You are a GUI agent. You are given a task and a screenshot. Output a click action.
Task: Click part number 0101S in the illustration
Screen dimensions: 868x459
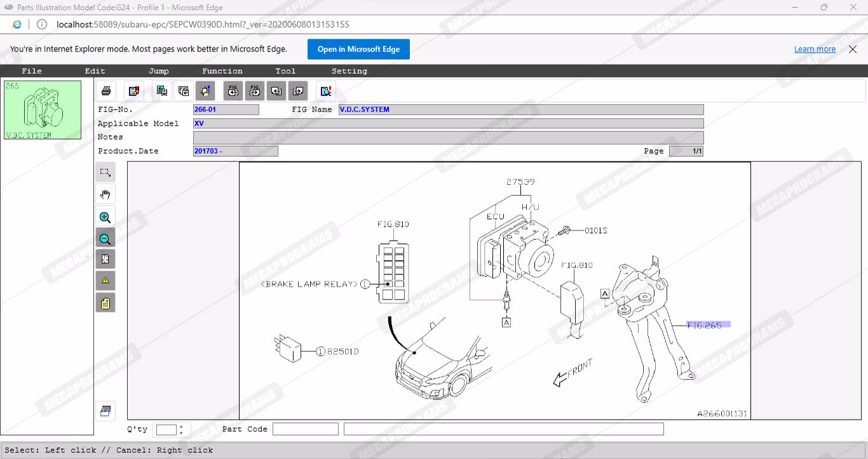point(596,230)
